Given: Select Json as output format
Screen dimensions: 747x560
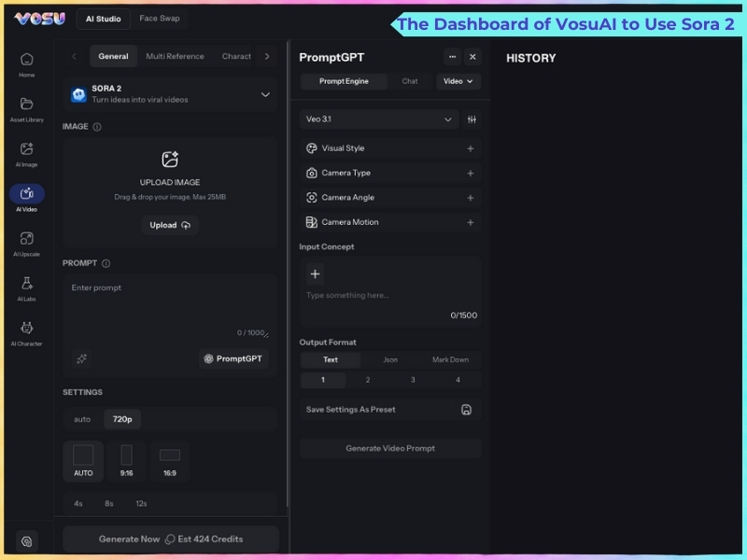Looking at the screenshot, I should point(390,359).
